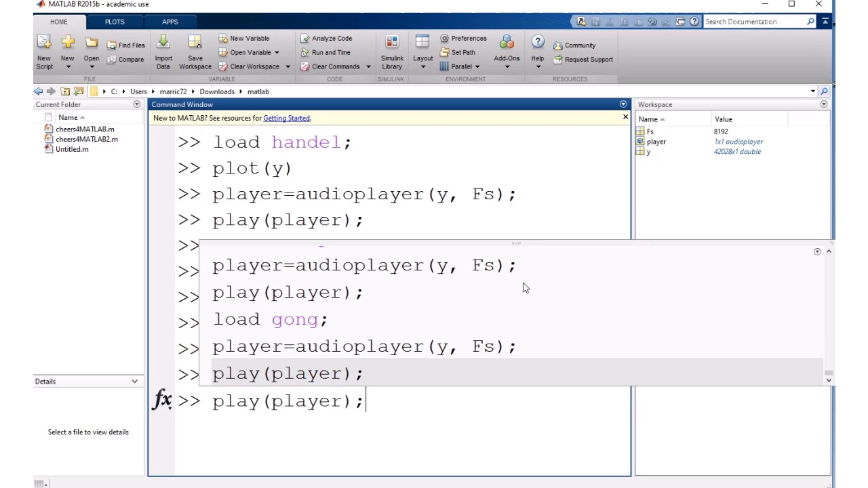
Task: Click the Compare button
Action: [126, 60]
